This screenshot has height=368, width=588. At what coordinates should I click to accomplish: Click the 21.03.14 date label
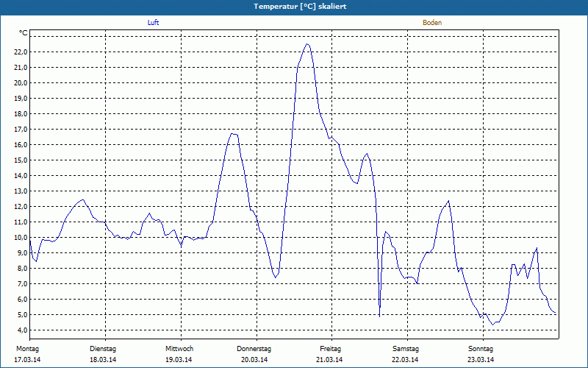(x=329, y=360)
